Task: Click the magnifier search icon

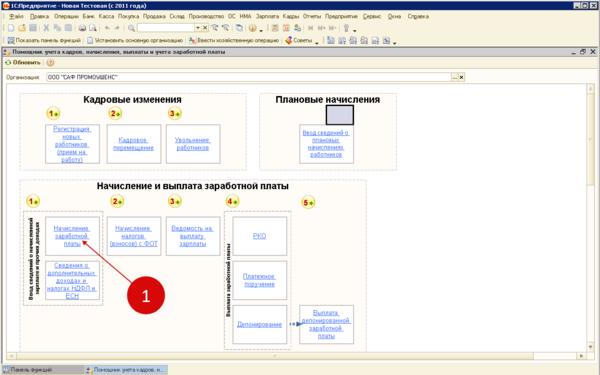Action: pos(131,28)
